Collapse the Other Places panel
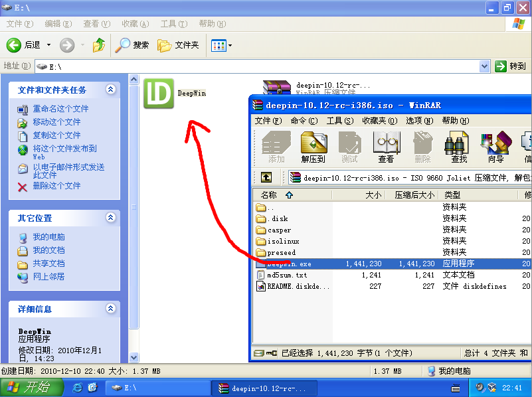The image size is (532, 397). click(x=110, y=217)
